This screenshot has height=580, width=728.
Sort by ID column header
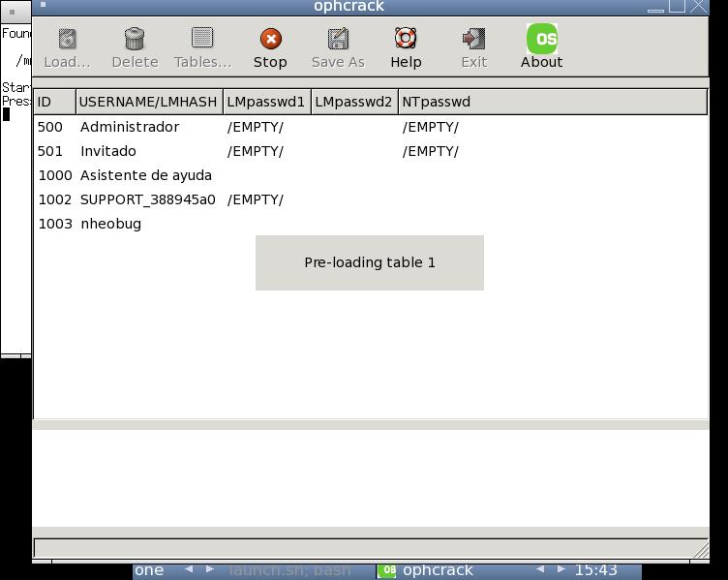click(55, 102)
